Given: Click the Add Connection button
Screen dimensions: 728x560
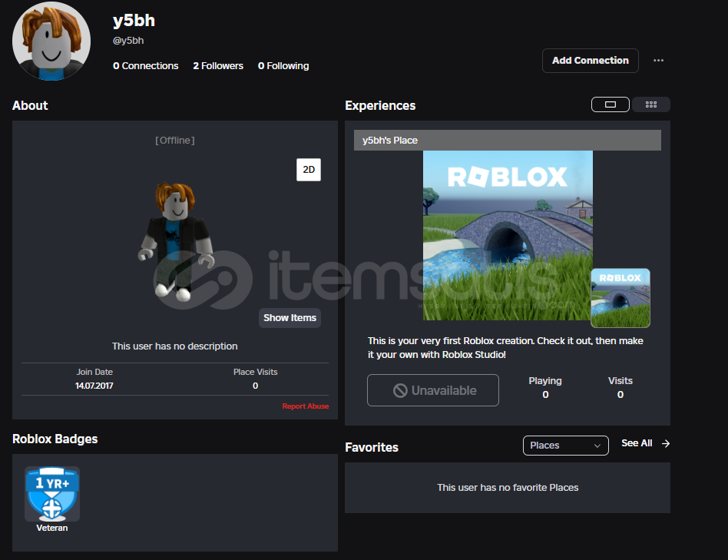Looking at the screenshot, I should [x=590, y=61].
